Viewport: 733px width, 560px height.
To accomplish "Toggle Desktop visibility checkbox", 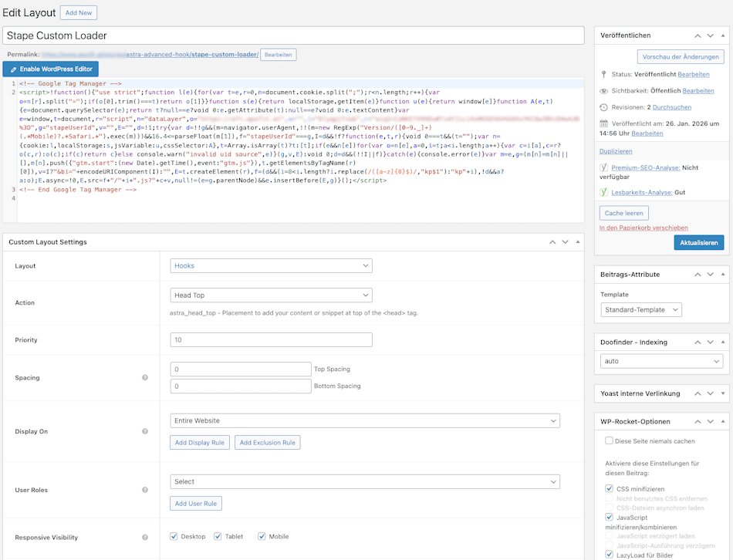I will pos(174,536).
